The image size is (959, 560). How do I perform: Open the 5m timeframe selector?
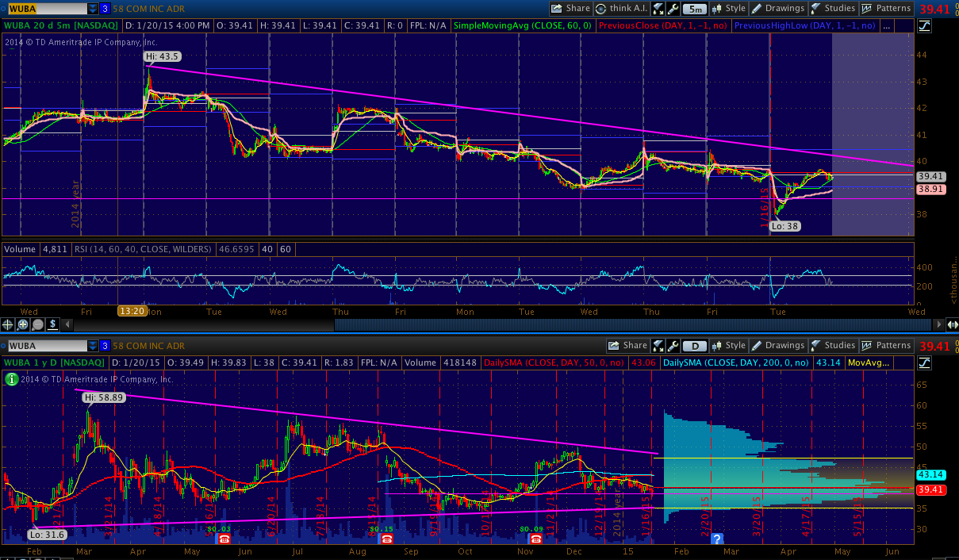pos(695,9)
